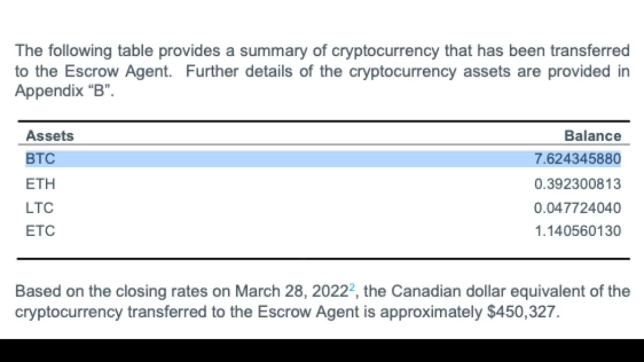The width and height of the screenshot is (644, 362).
Task: Click the black bar beneath the document
Action: pos(322,350)
